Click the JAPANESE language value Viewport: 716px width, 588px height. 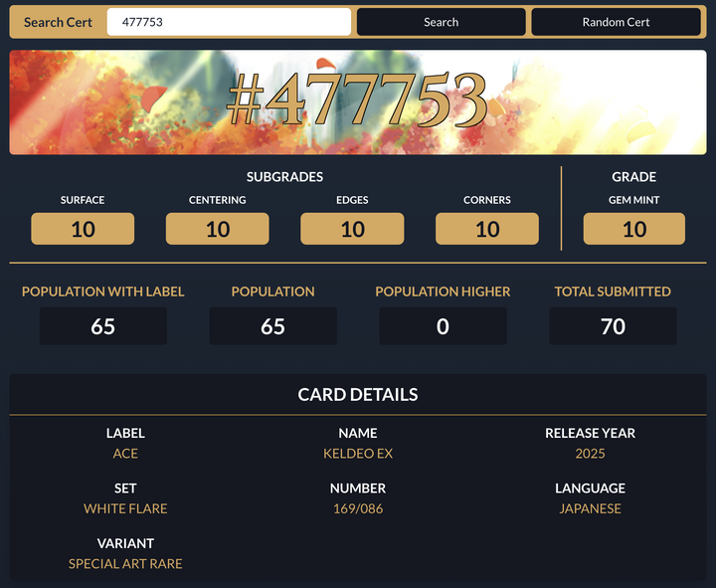click(590, 508)
